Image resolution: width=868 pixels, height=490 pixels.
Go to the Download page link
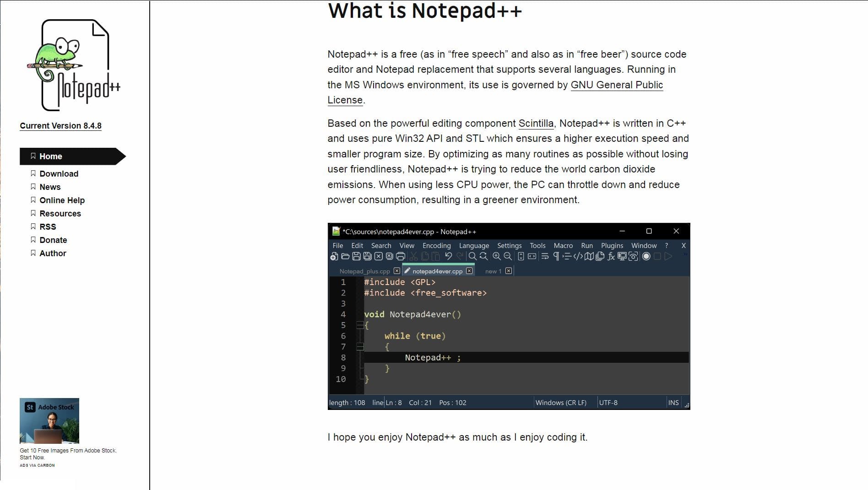[x=59, y=174]
